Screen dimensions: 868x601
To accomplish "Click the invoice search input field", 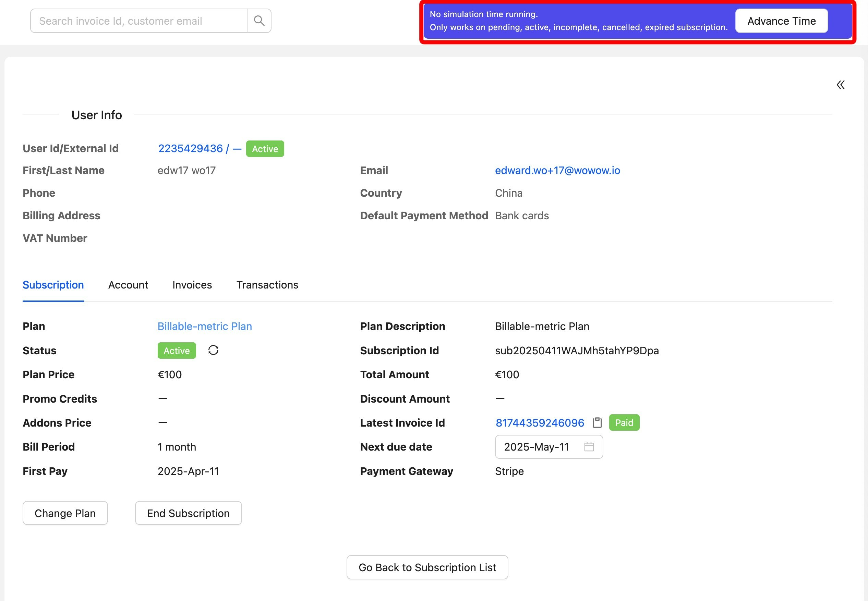I will coord(140,21).
